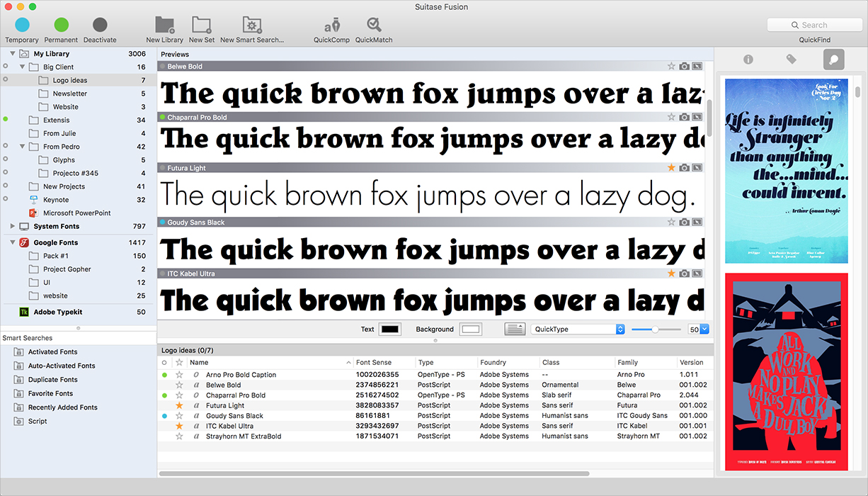Open the New Smart Search tool
The image size is (868, 496).
point(251,26)
